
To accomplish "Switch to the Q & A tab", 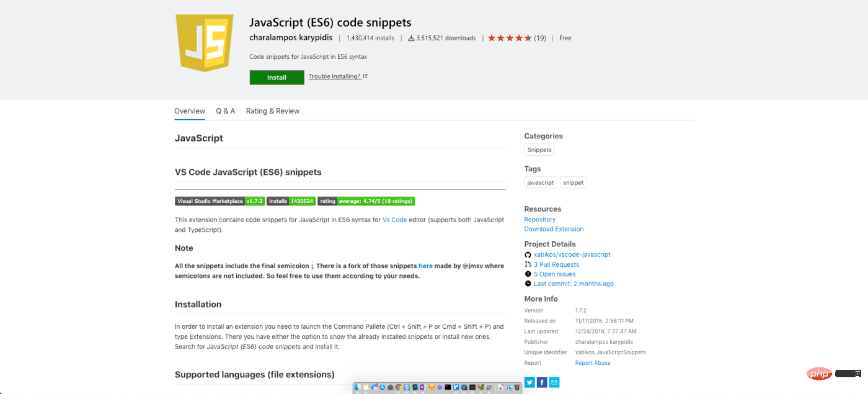I will 225,111.
